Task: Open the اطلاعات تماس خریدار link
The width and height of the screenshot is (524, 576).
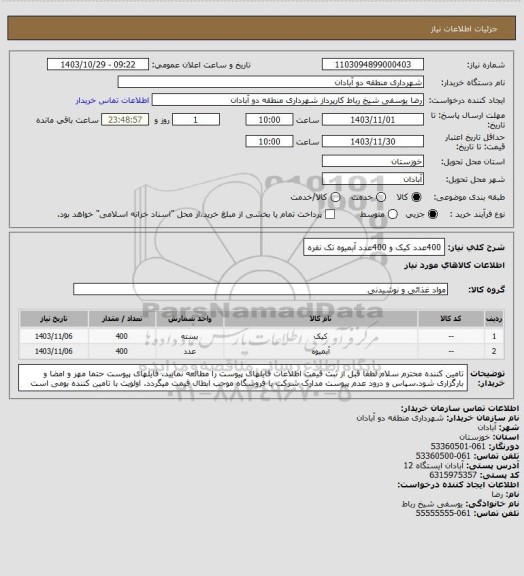Action: [112, 100]
